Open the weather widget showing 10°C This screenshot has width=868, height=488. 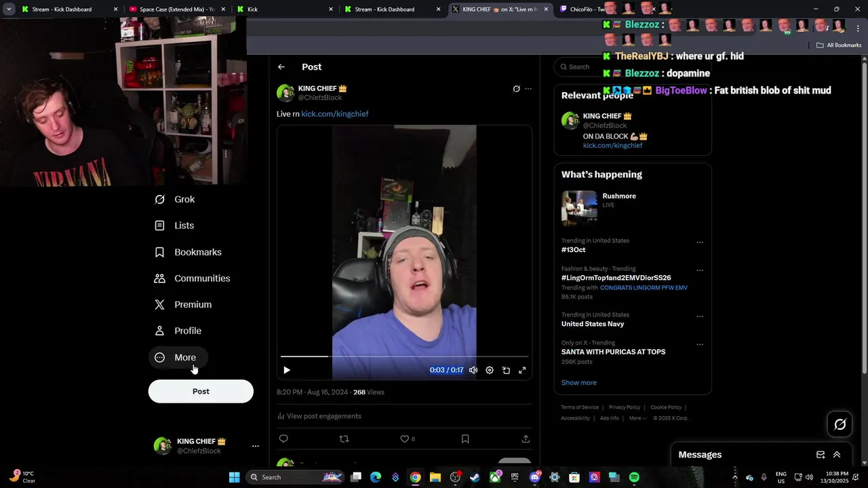click(x=22, y=477)
